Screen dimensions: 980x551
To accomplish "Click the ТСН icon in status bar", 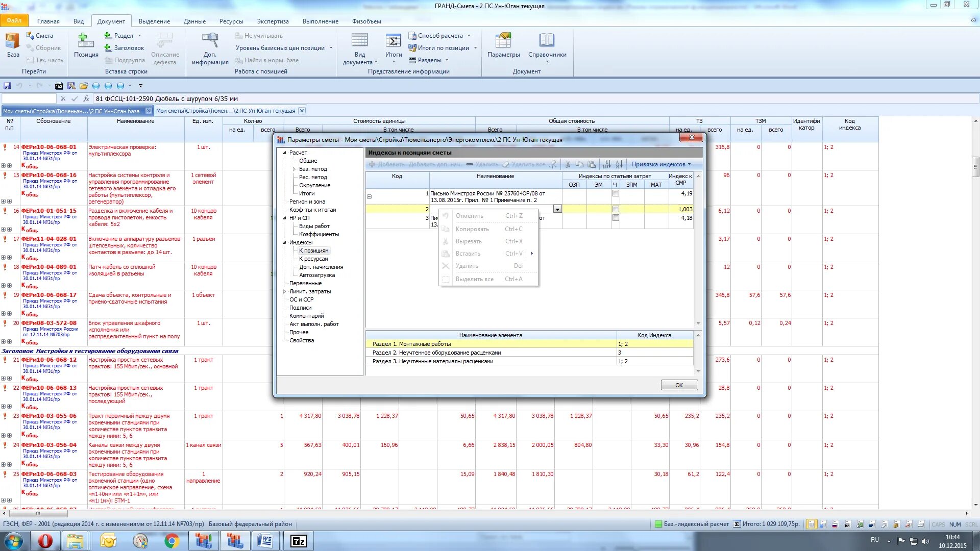I will 847,524.
